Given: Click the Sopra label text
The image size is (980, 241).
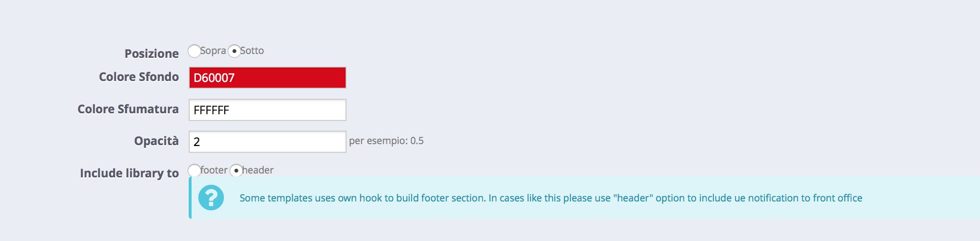Looking at the screenshot, I should pyautogui.click(x=213, y=51).
